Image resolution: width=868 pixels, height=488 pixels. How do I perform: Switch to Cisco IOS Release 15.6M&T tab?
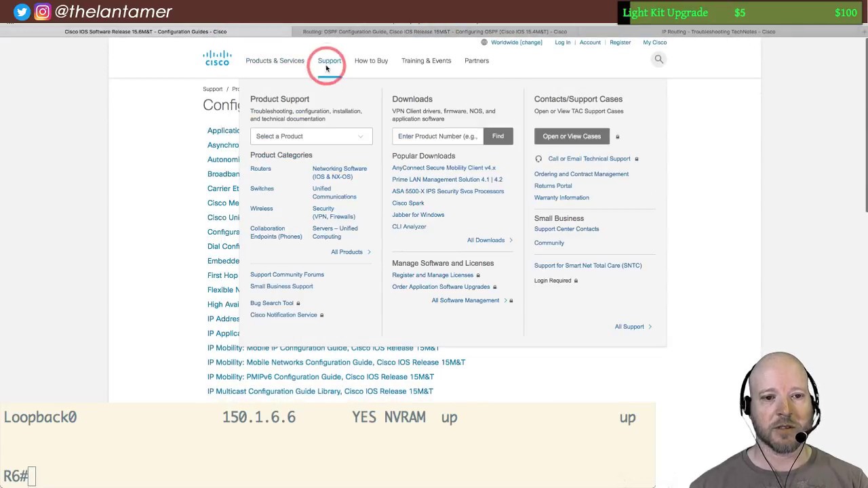click(x=146, y=31)
